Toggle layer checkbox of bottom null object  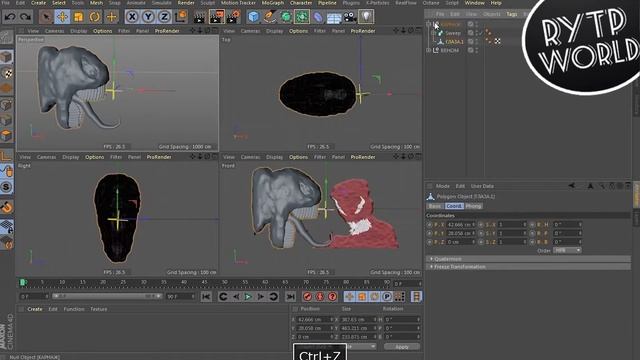pos(470,50)
